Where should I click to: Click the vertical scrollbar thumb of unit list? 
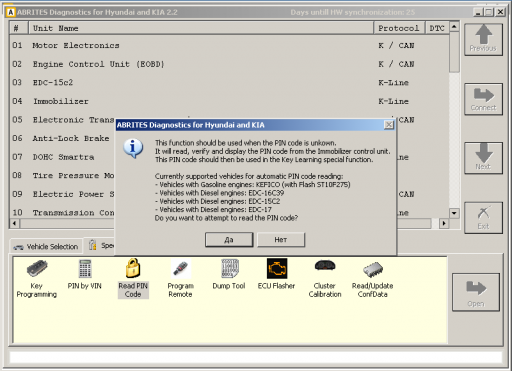(454, 52)
